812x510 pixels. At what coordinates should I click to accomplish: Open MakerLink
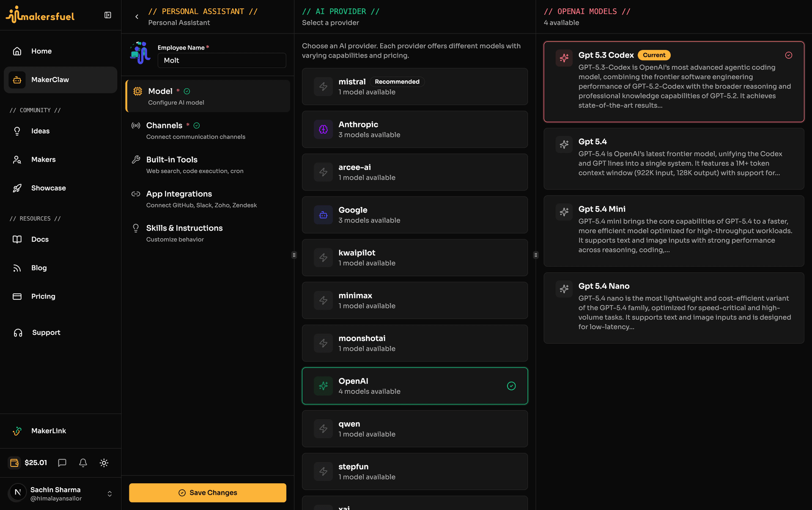(x=60, y=431)
